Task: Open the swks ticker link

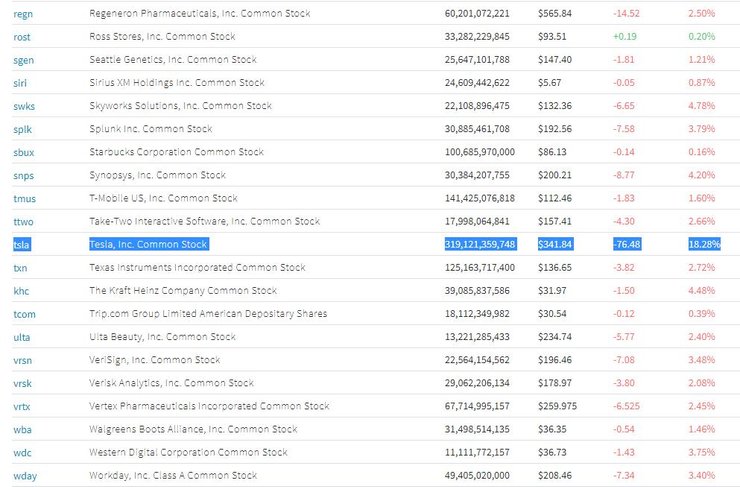Action: (x=24, y=106)
